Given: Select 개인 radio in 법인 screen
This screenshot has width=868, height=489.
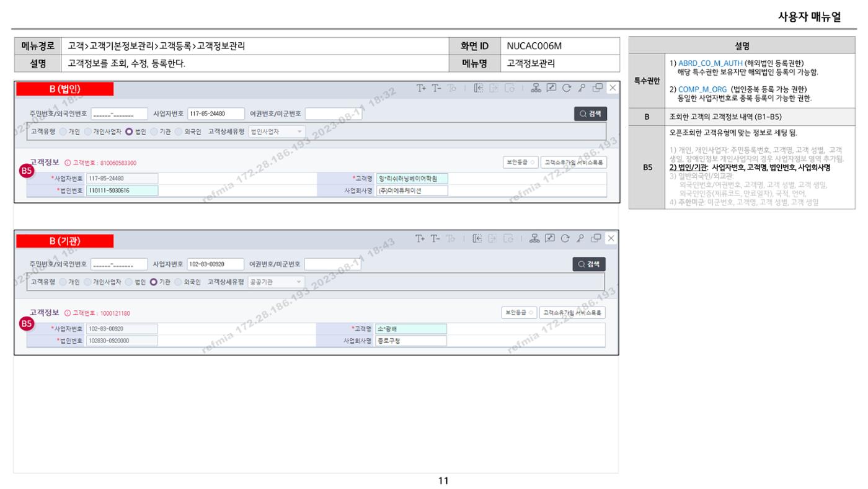Looking at the screenshot, I should coord(63,132).
